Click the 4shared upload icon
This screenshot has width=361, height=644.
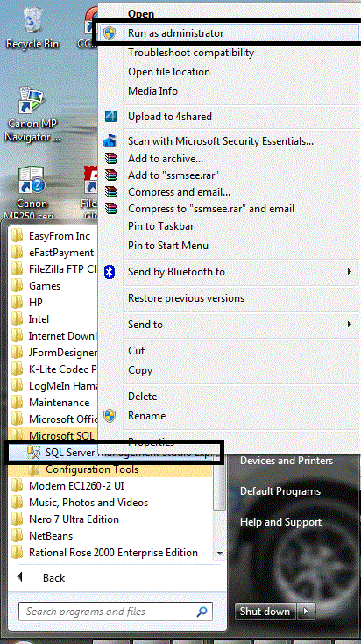point(110,117)
